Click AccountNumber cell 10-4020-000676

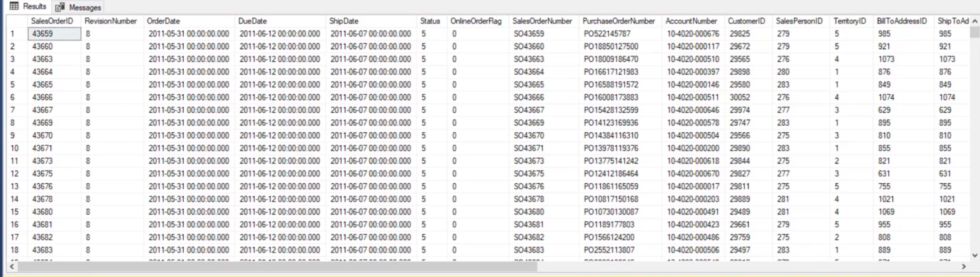coord(693,34)
